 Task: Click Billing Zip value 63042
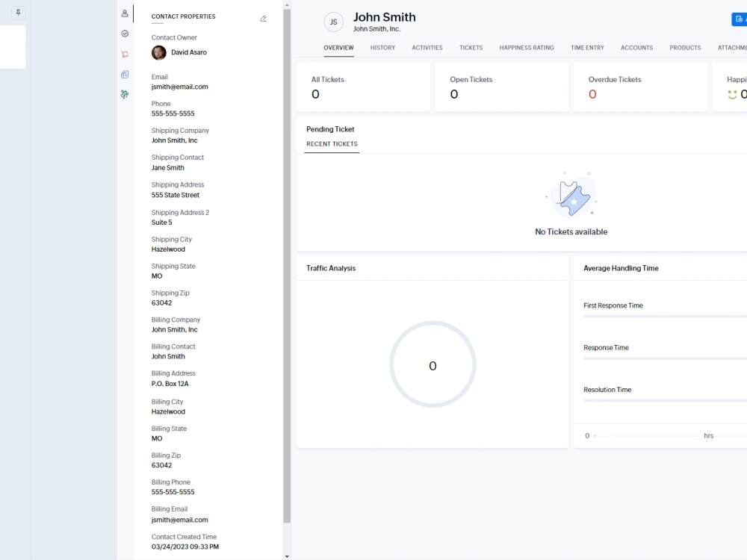161,465
